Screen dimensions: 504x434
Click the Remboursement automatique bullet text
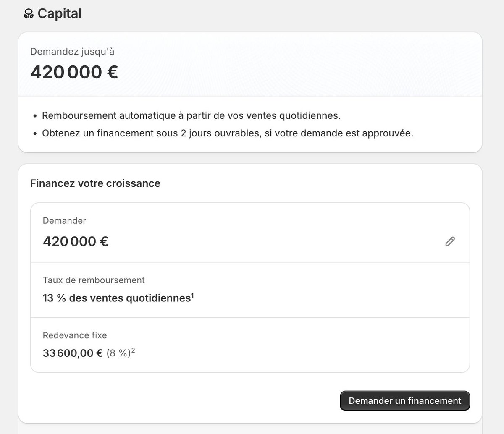point(191,115)
